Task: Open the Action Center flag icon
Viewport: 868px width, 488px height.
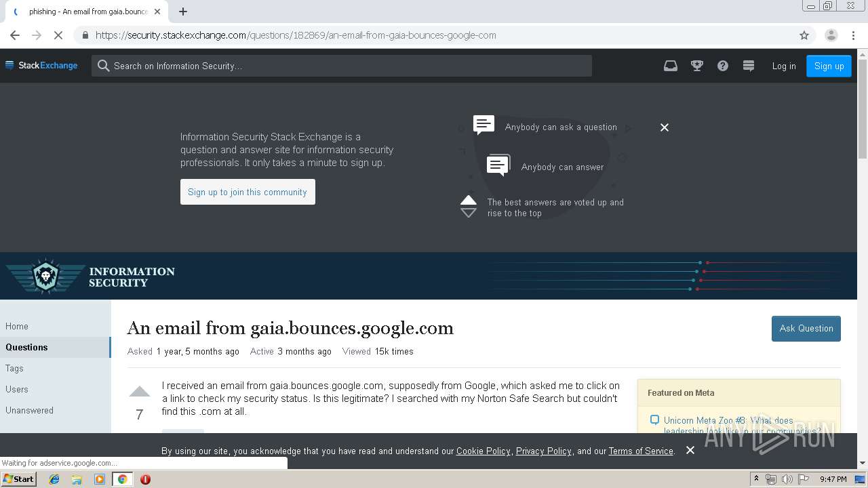Action: 804,479
